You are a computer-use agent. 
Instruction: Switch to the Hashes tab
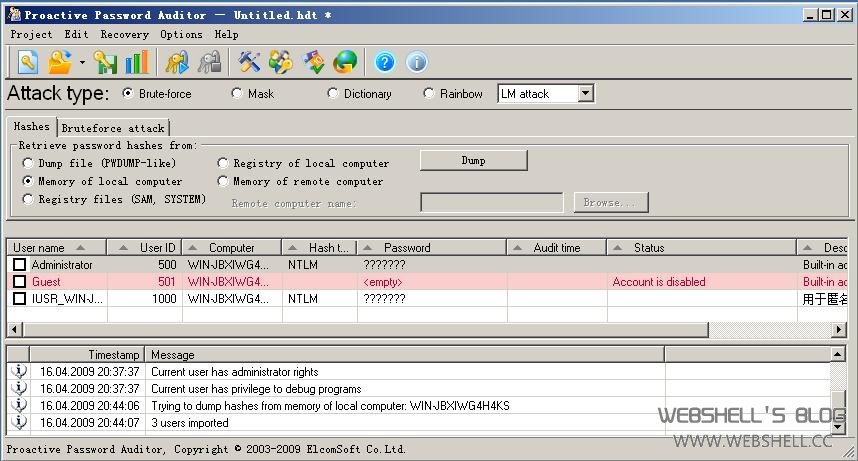32,126
